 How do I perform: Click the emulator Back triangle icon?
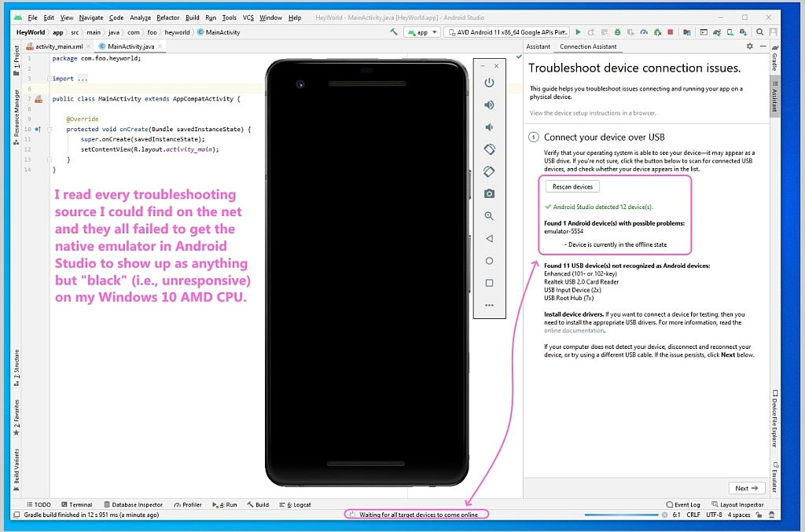[x=489, y=239]
